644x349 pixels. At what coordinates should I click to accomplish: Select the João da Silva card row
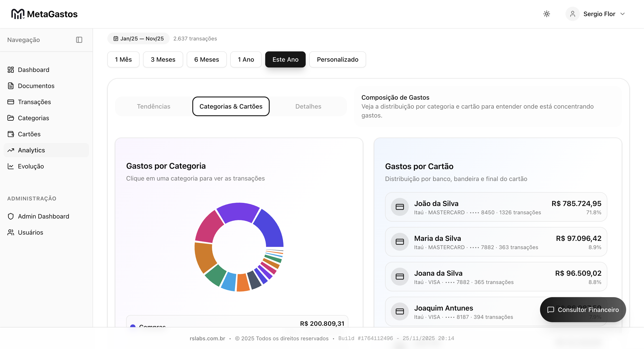click(x=496, y=207)
